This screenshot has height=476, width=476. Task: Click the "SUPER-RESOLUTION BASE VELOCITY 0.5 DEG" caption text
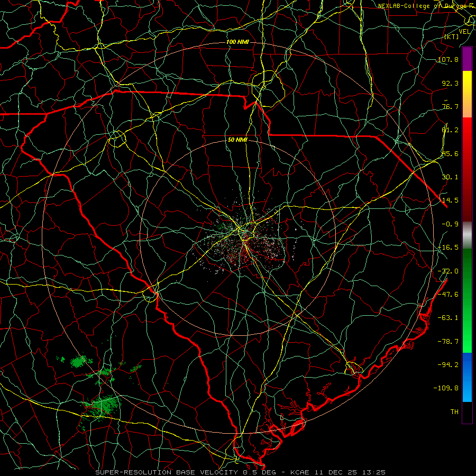pyautogui.click(x=185, y=472)
